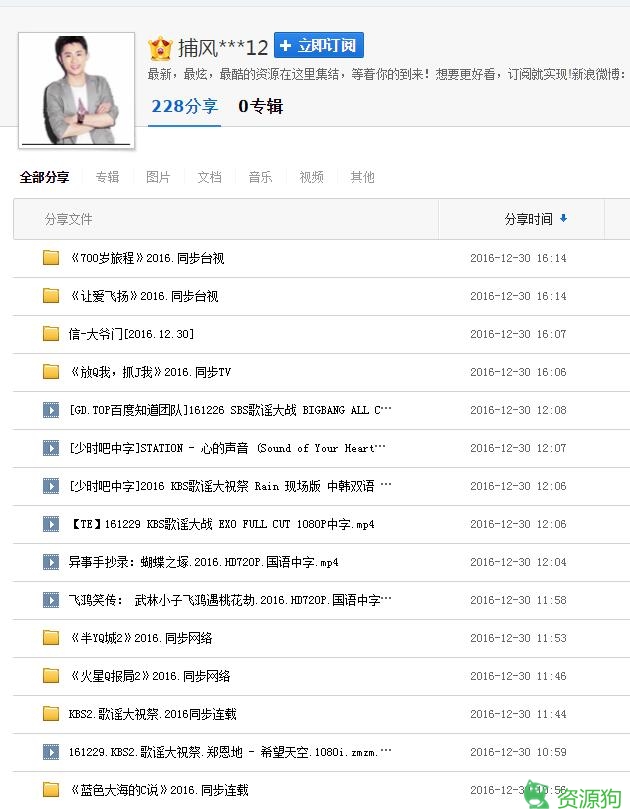Open the 0专辑 tab

point(261,106)
